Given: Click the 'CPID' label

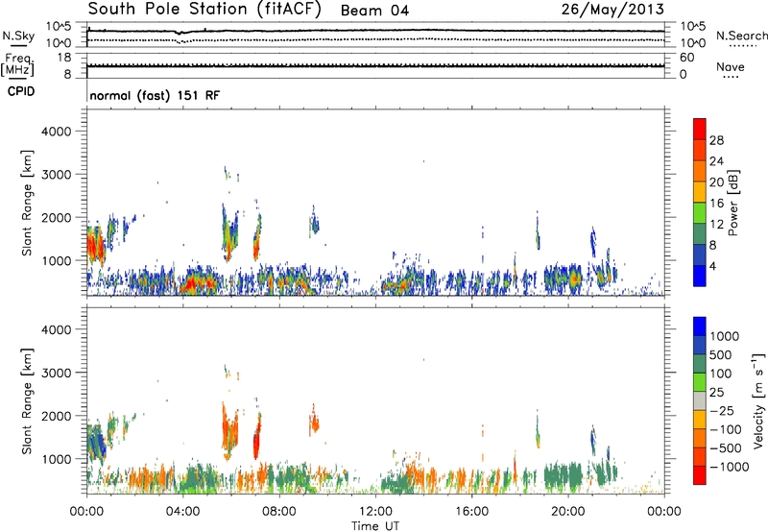Looking at the screenshot, I should click(x=21, y=91).
